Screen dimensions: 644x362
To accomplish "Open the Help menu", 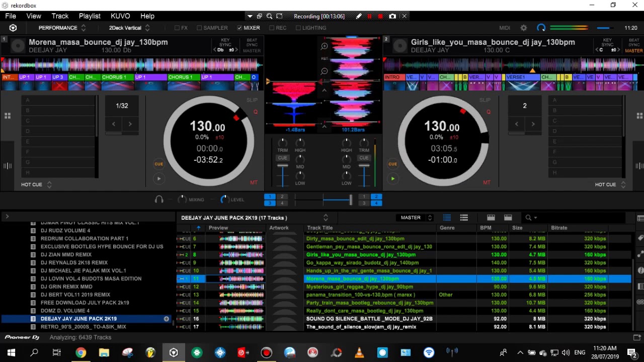I will (x=147, y=16).
